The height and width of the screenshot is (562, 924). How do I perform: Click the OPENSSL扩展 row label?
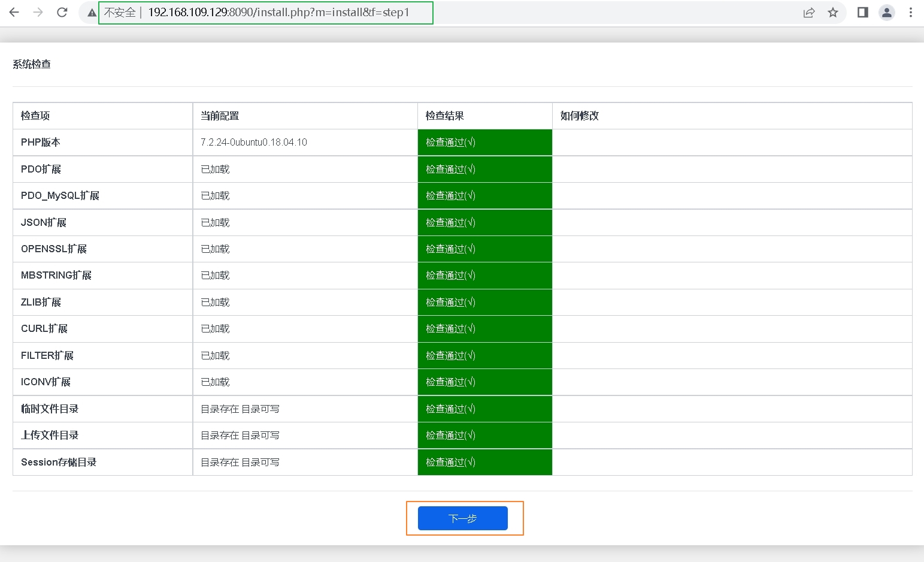(54, 249)
